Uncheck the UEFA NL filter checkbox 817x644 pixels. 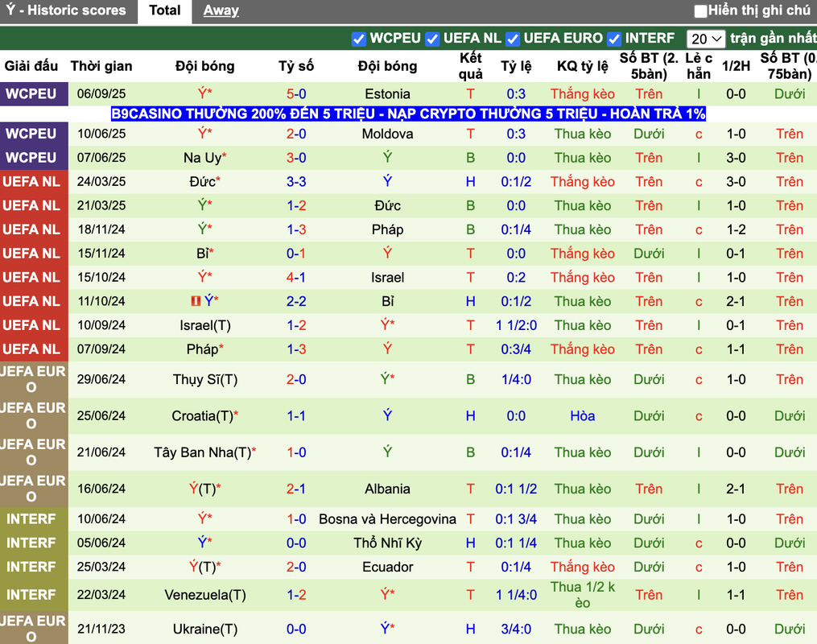pyautogui.click(x=432, y=39)
